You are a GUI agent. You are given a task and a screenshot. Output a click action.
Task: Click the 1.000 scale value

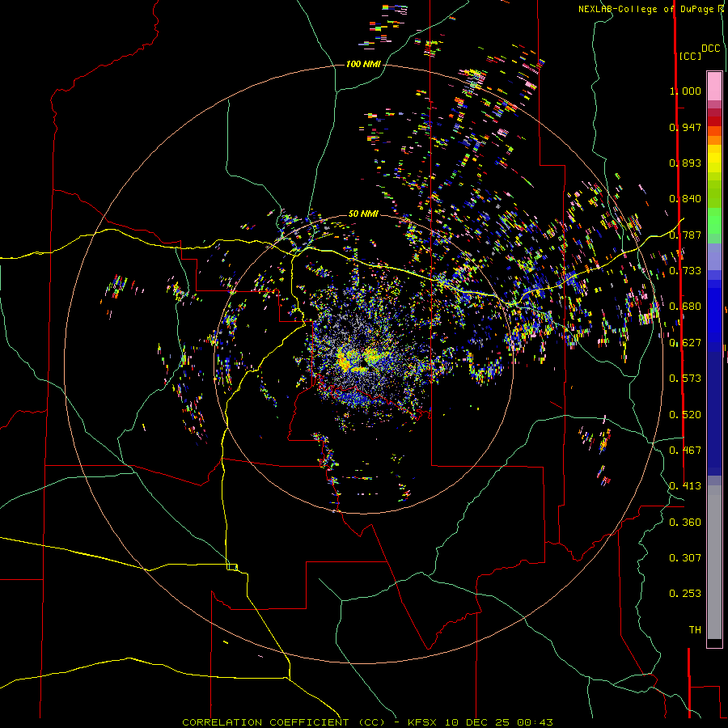(x=685, y=91)
